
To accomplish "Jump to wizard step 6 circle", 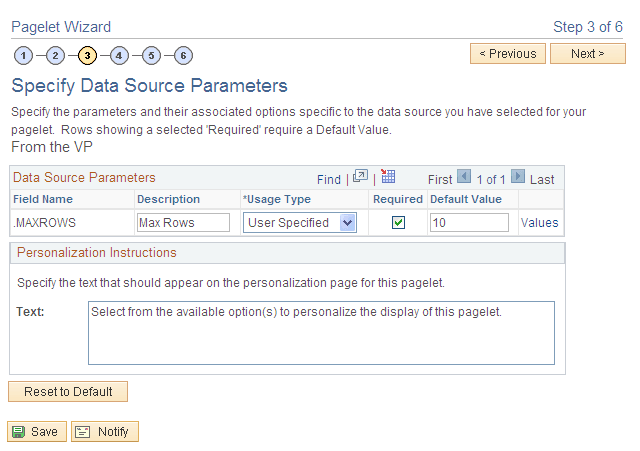I will (x=184, y=56).
